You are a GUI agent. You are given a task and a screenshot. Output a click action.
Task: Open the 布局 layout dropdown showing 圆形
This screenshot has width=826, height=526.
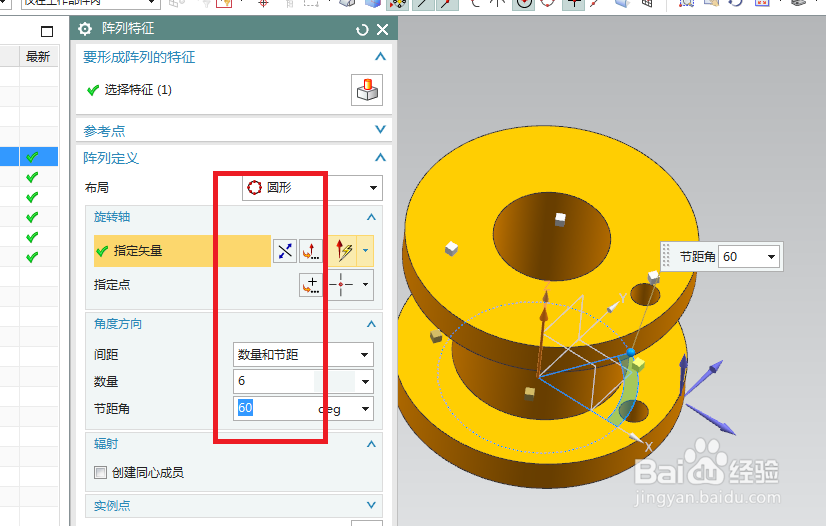(312, 187)
